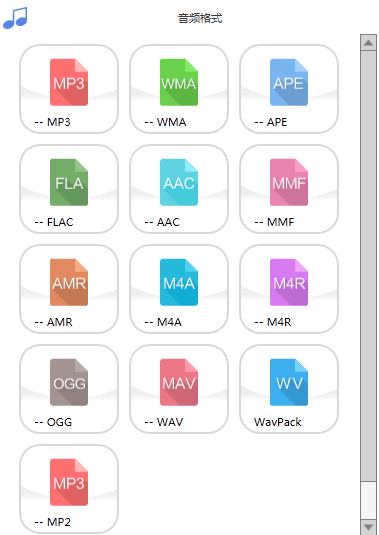Screen dimensions: 379x535
Task: Click the '-- MP3' label text
Action: click(53, 122)
